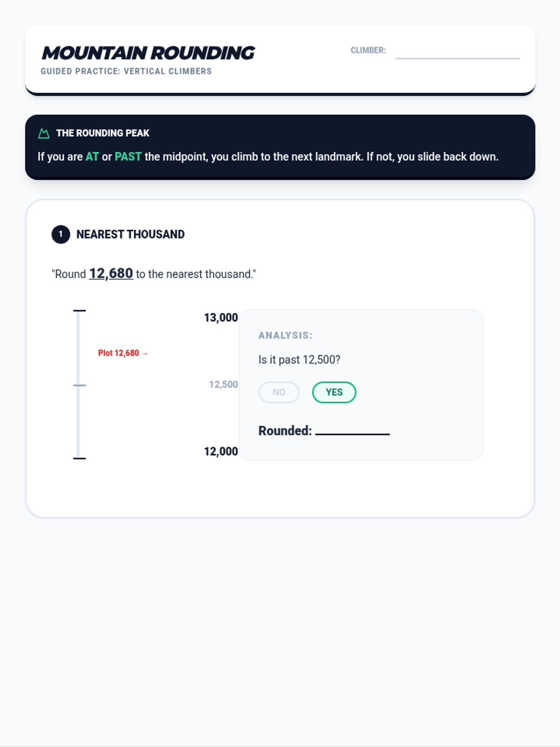Select the YES answer pill
The width and height of the screenshot is (560, 747).
coord(334,392)
